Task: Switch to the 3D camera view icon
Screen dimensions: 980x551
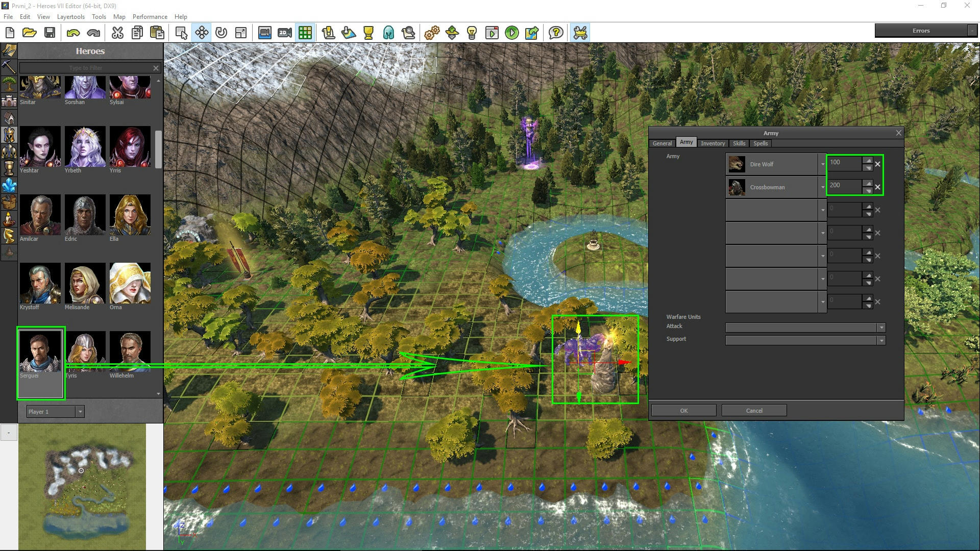Action: (264, 33)
